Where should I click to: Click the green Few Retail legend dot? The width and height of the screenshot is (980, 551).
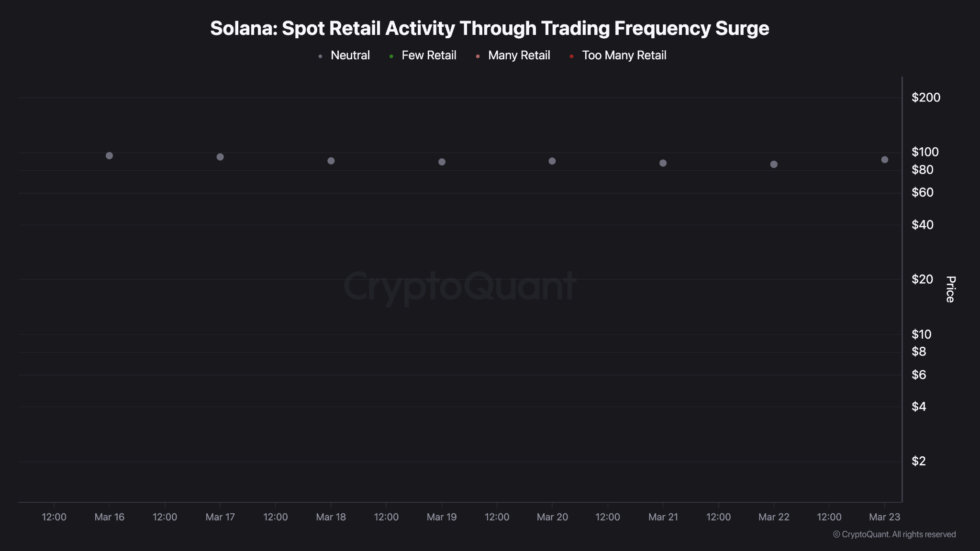[x=391, y=56]
